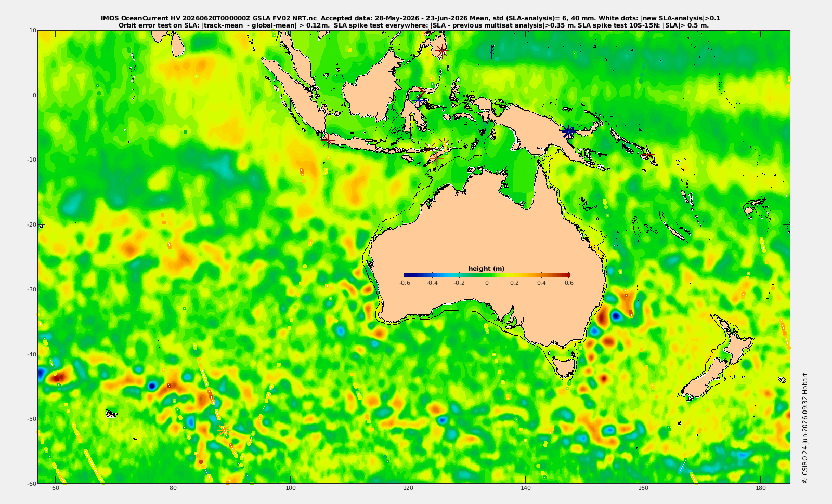Screen dimensions: 832x504
Task: Click the latitude 0 y-axis label
Action: coord(34,95)
